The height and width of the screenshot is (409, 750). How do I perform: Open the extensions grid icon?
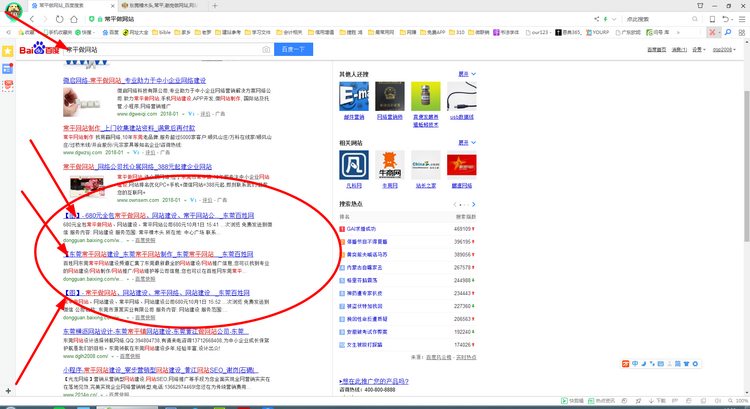click(x=742, y=32)
